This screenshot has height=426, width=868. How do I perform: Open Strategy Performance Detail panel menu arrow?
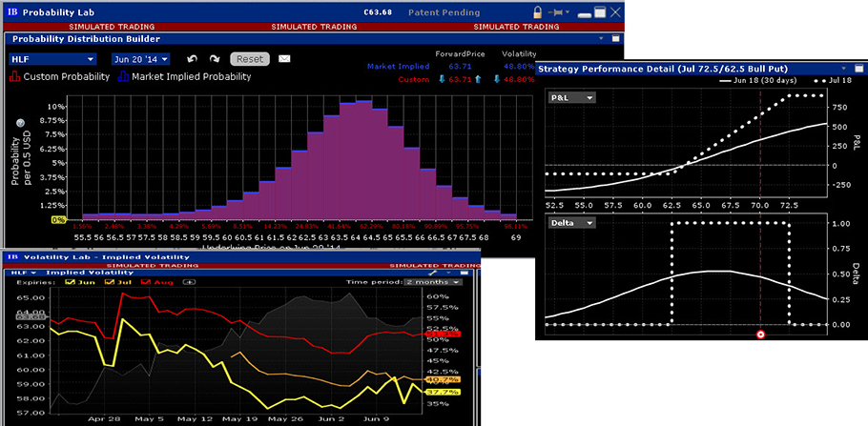coord(843,69)
